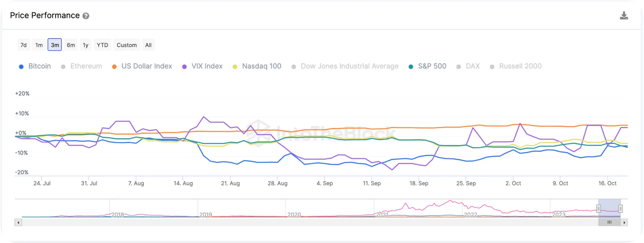The height and width of the screenshot is (243, 644).
Task: Click the '9. Oct' axis label
Action: click(560, 183)
